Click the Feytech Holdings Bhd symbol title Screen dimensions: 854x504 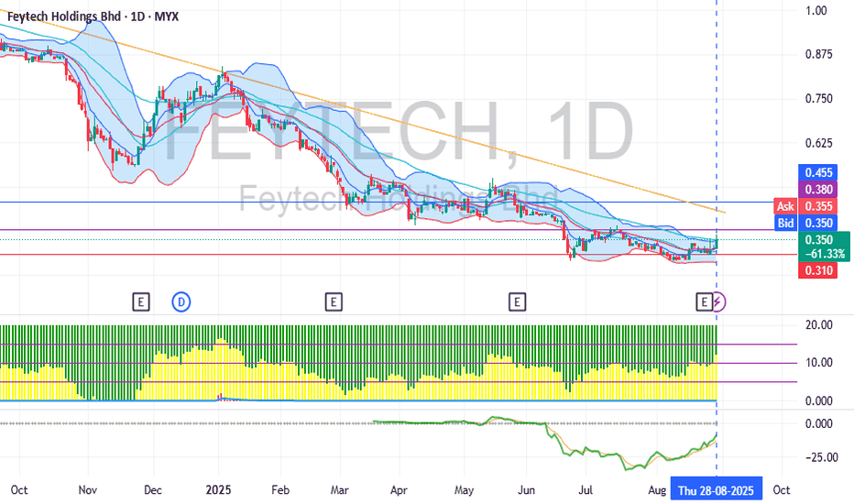93,16
